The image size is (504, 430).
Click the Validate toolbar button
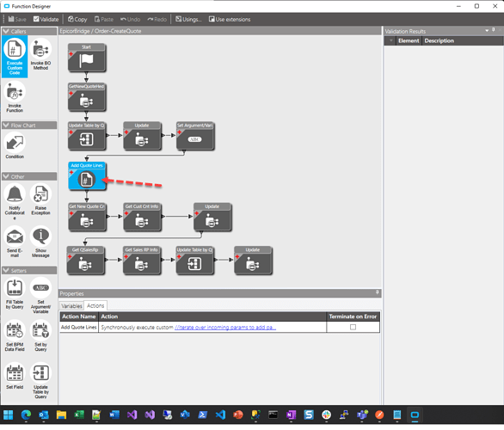click(46, 19)
